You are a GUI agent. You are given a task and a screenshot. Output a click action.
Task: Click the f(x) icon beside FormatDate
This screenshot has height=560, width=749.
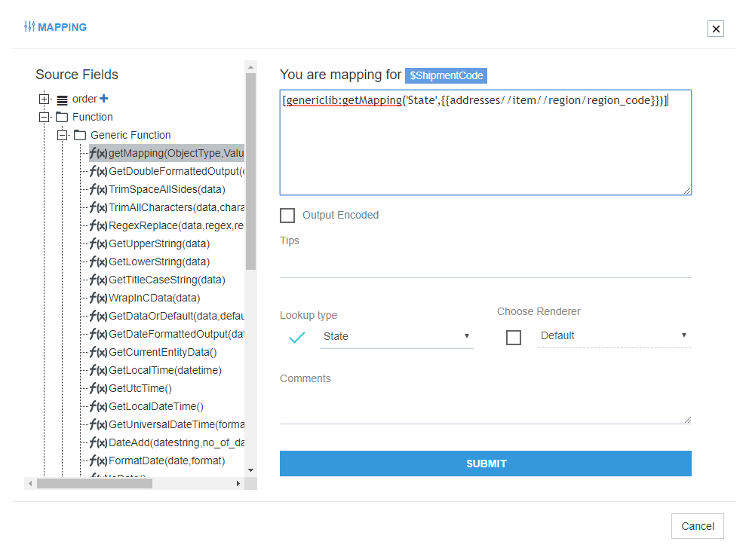point(98,461)
